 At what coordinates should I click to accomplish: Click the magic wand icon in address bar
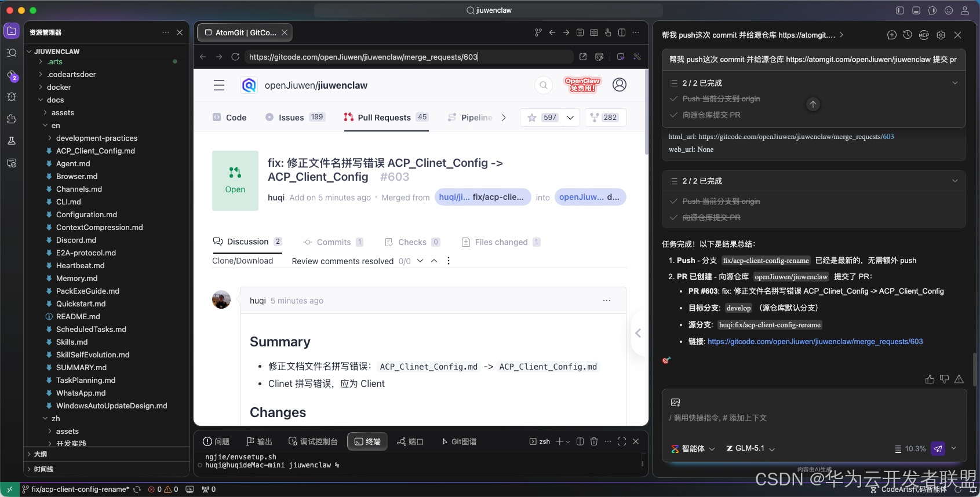pos(637,57)
